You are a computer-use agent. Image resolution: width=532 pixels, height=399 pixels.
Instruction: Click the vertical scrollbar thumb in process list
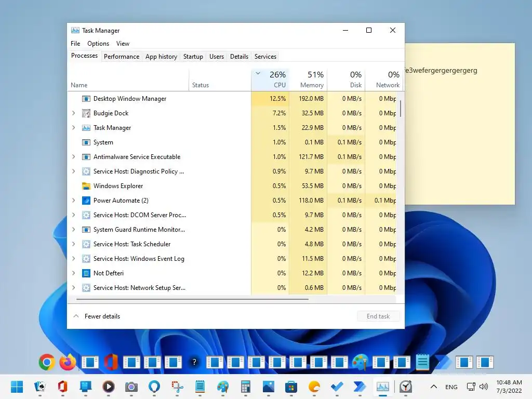pos(401,109)
